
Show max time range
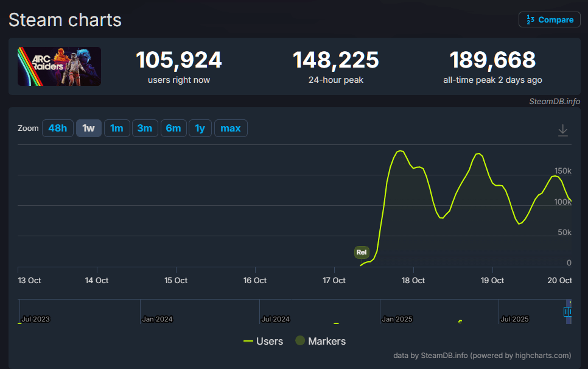point(231,128)
